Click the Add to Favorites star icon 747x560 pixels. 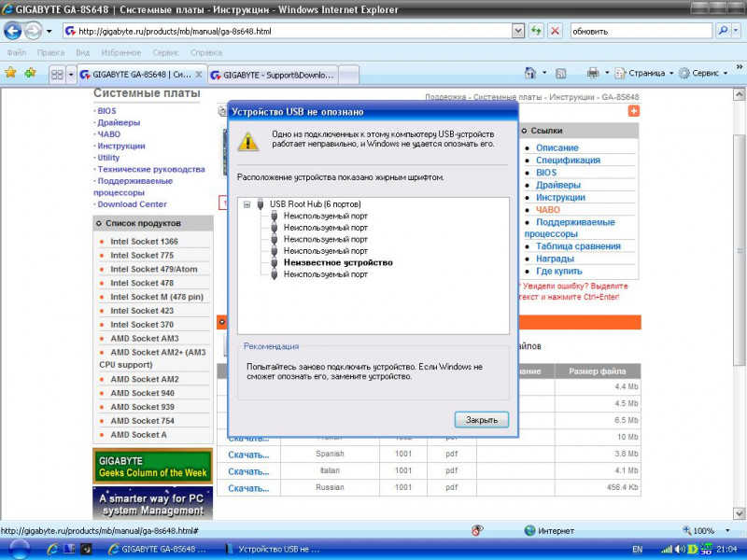(x=31, y=73)
